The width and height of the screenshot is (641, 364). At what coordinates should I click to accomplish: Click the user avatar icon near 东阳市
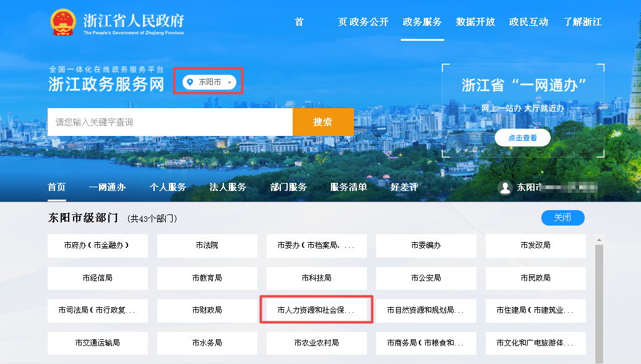pos(505,187)
